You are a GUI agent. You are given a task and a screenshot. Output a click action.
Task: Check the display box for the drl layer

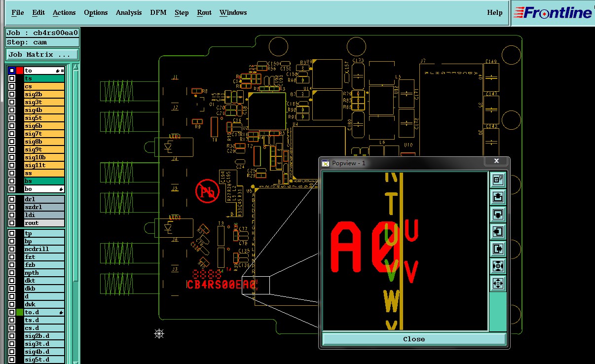pos(12,199)
